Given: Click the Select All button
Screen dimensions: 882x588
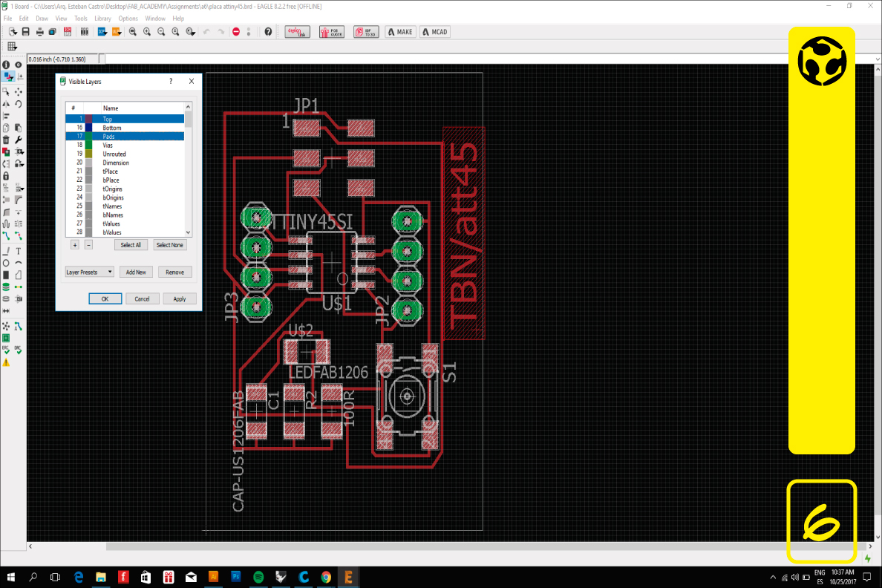Looking at the screenshot, I should [x=131, y=245].
